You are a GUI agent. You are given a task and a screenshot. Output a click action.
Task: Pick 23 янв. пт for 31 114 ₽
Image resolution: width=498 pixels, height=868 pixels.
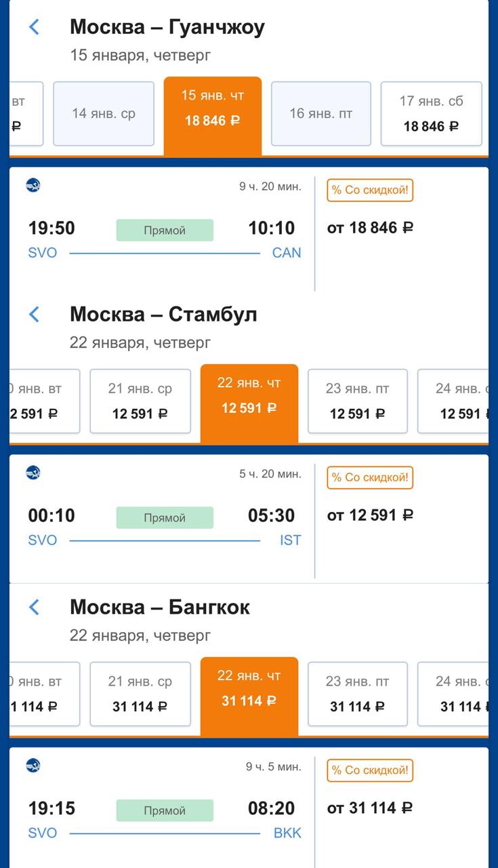358,694
